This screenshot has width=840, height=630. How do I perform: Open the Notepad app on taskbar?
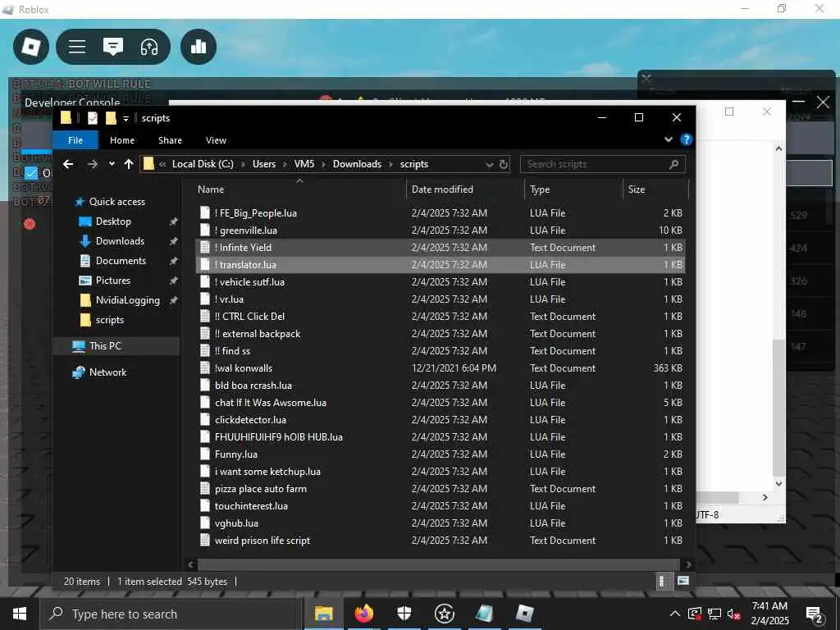484,614
